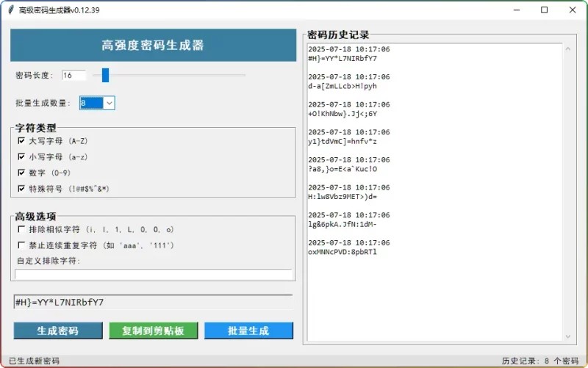Click the password length slider handle
This screenshot has width=588, height=368.
point(106,75)
